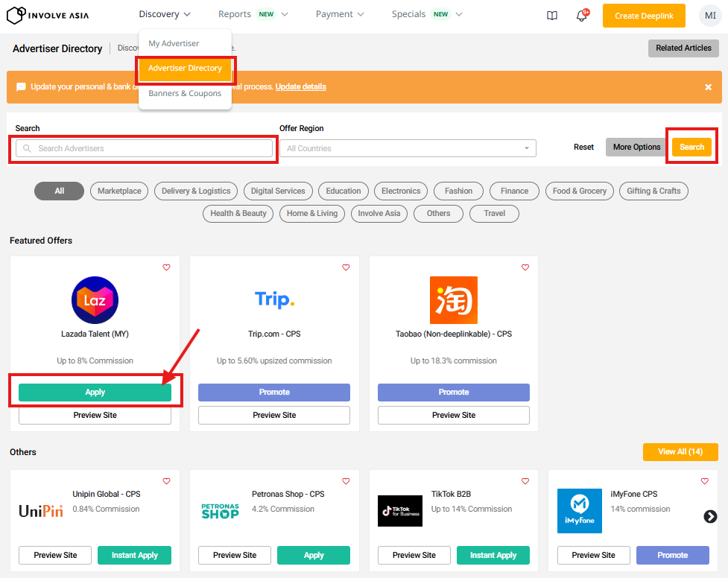
Task: Click the Search Advertisers input field
Action: pyautogui.click(x=145, y=148)
